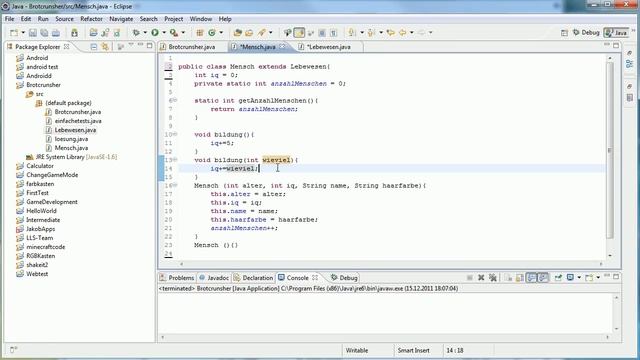The image size is (640, 360).
Task: Open the Open Console dropdown arrow
Action: [x=598, y=278]
